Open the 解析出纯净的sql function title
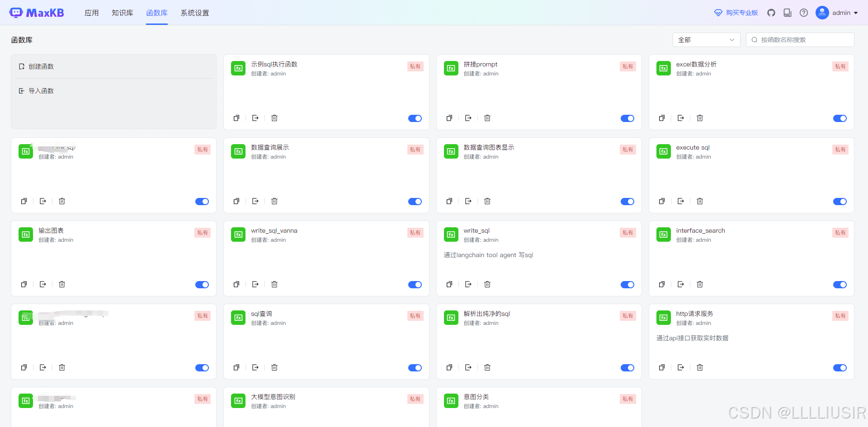868x427 pixels. (486, 314)
